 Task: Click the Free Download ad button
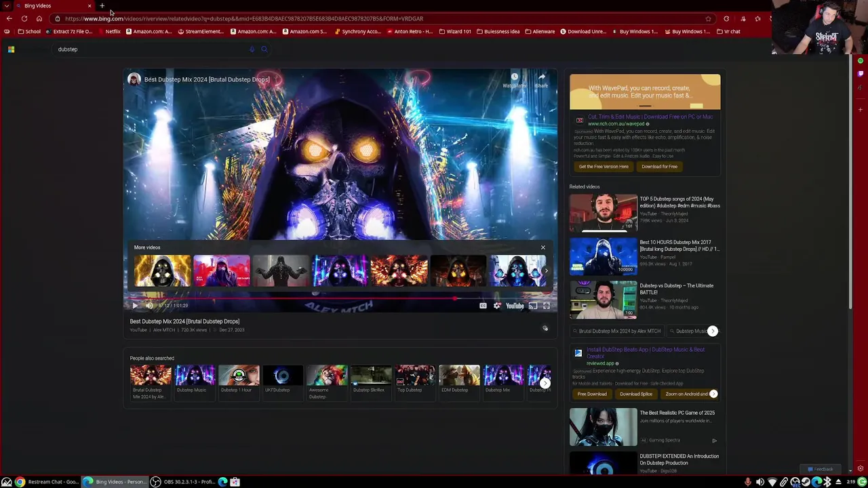tap(592, 394)
